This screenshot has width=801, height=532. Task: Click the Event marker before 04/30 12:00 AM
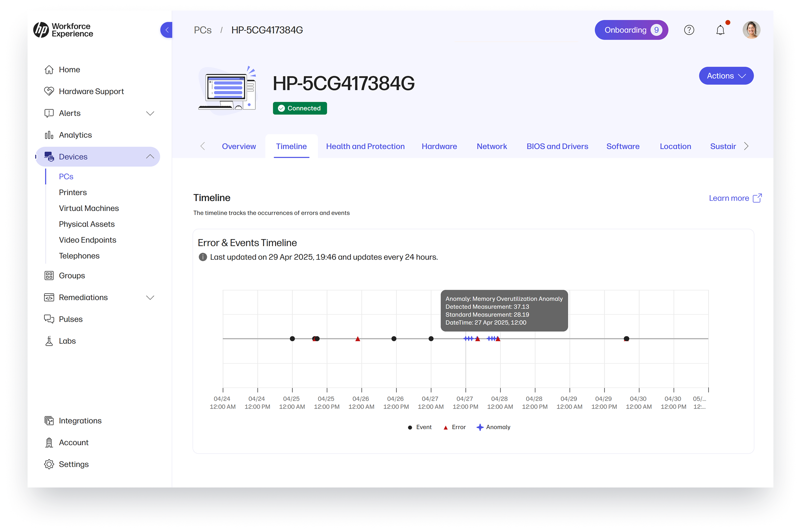[626, 339]
